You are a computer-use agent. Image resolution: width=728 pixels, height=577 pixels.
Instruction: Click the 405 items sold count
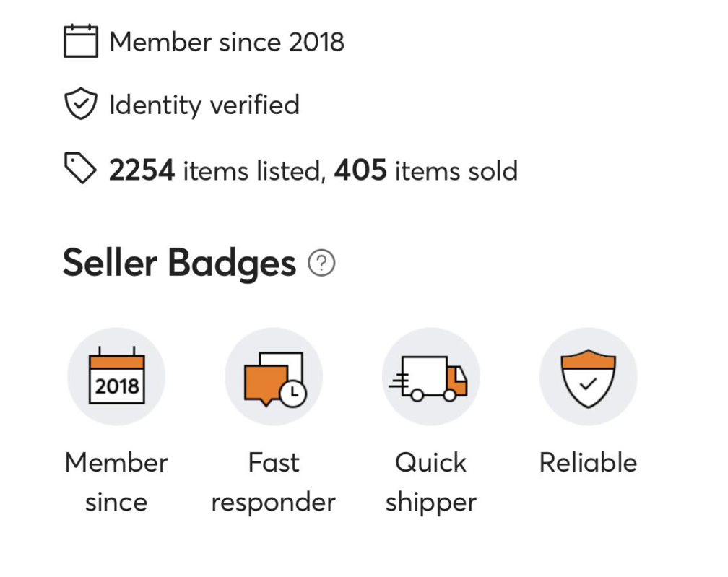click(361, 170)
